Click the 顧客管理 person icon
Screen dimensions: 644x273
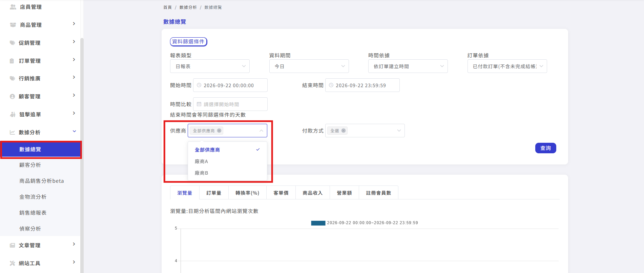click(12, 96)
